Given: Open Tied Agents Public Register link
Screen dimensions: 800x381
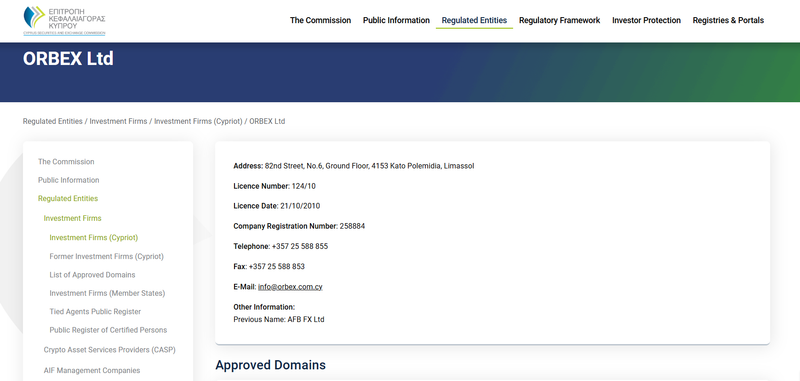Looking at the screenshot, I should (x=95, y=312).
